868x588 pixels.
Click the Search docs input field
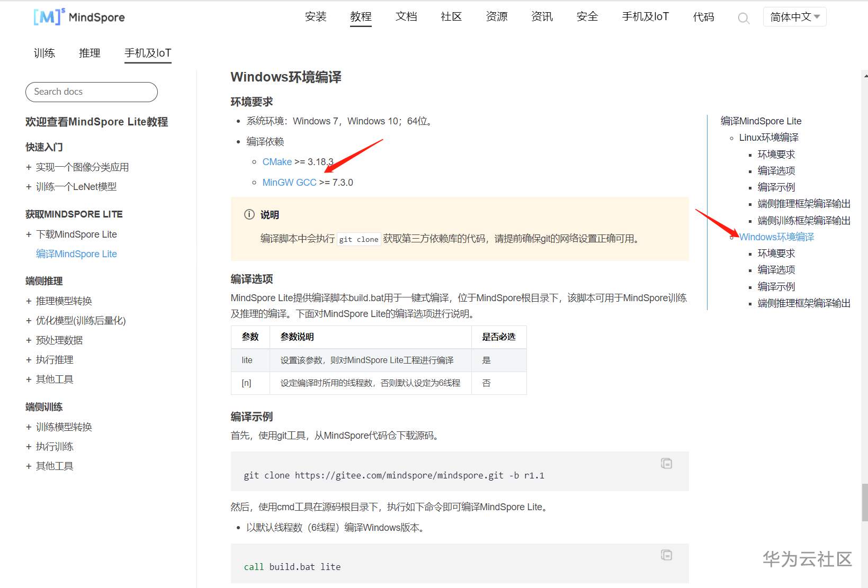pyautogui.click(x=92, y=92)
